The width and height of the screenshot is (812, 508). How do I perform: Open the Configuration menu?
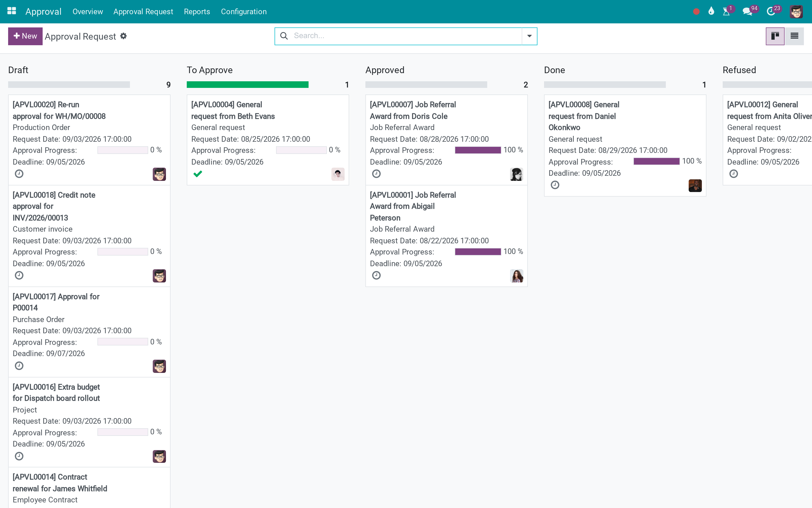tap(244, 11)
